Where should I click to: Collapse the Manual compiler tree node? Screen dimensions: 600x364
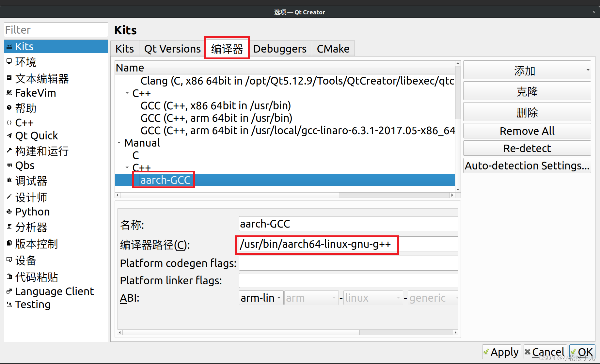tap(118, 142)
